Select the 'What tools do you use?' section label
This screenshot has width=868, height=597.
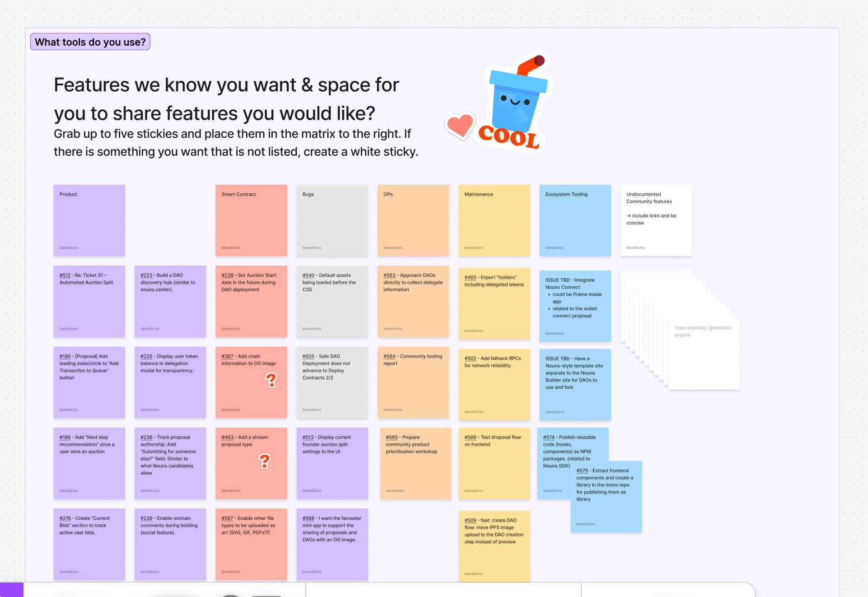[90, 42]
